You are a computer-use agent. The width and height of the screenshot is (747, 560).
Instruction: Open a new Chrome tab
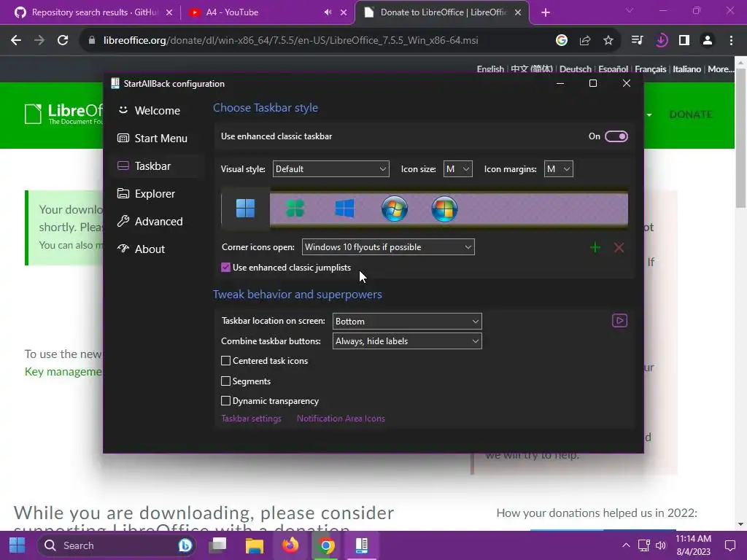(546, 12)
